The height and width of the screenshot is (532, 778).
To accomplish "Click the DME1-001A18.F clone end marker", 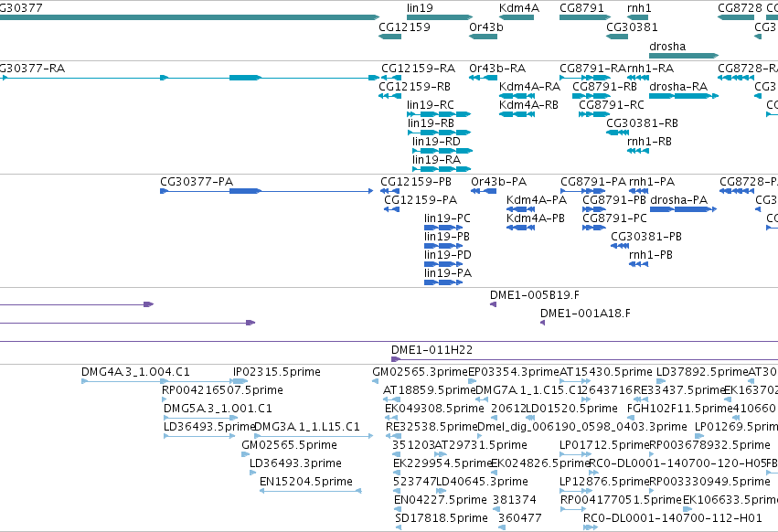I will click(543, 323).
